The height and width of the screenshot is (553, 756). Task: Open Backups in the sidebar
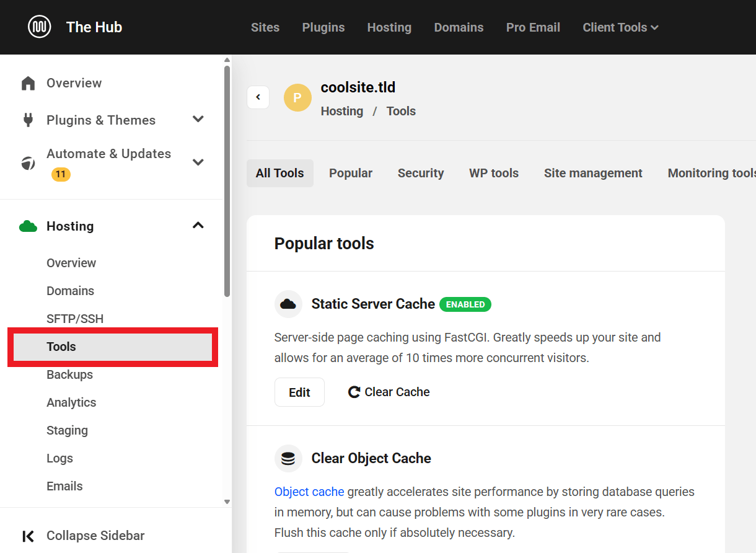[69, 374]
